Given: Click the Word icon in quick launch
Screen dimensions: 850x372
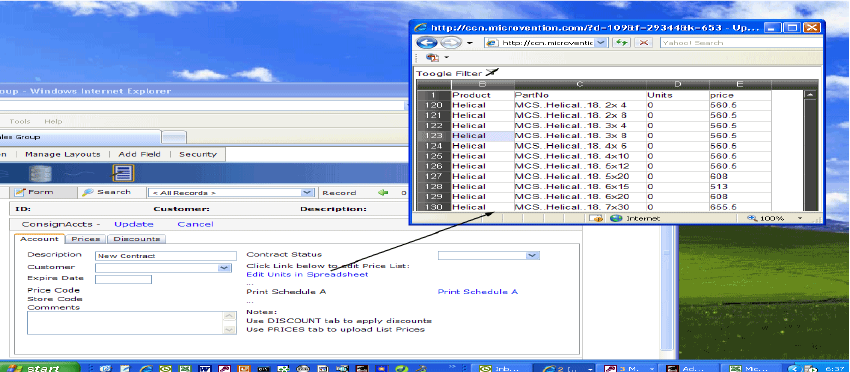Looking at the screenshot, I should [x=205, y=368].
